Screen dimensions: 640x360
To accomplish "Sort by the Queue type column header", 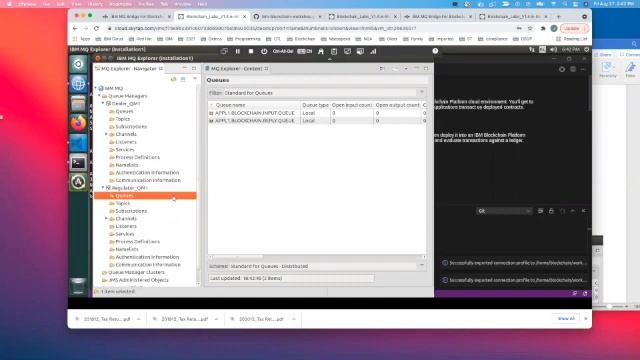I will coord(315,105).
